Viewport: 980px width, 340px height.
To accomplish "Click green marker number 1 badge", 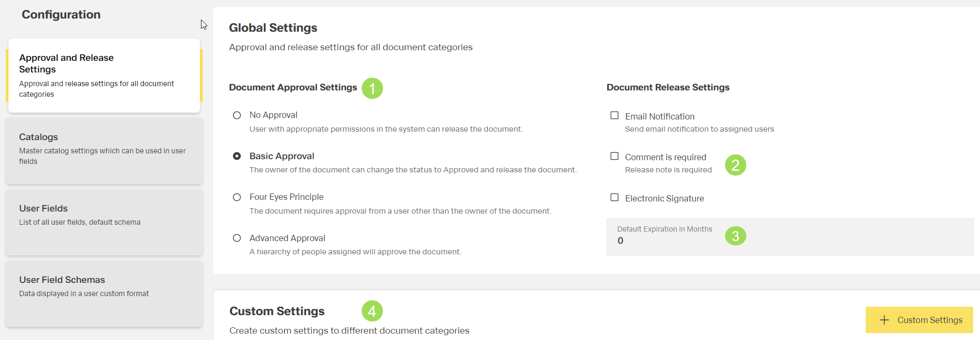I will [372, 88].
